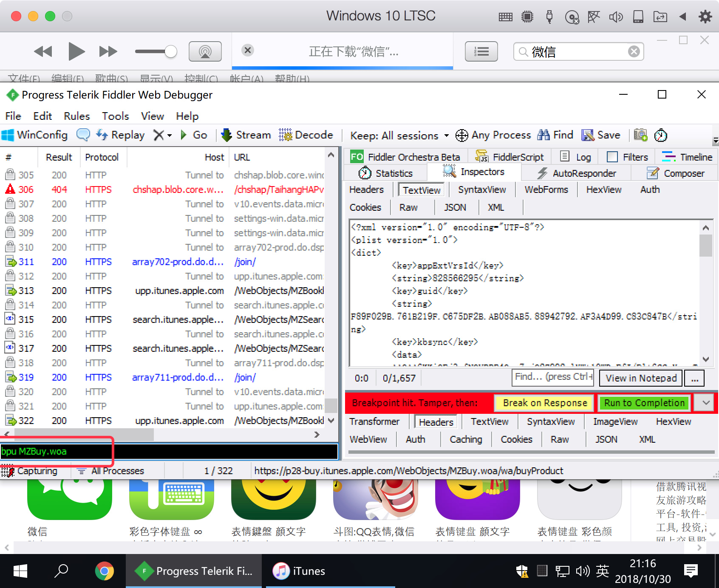Click the timer clock toolbar icon
This screenshot has width=719, height=588.
[x=660, y=136]
